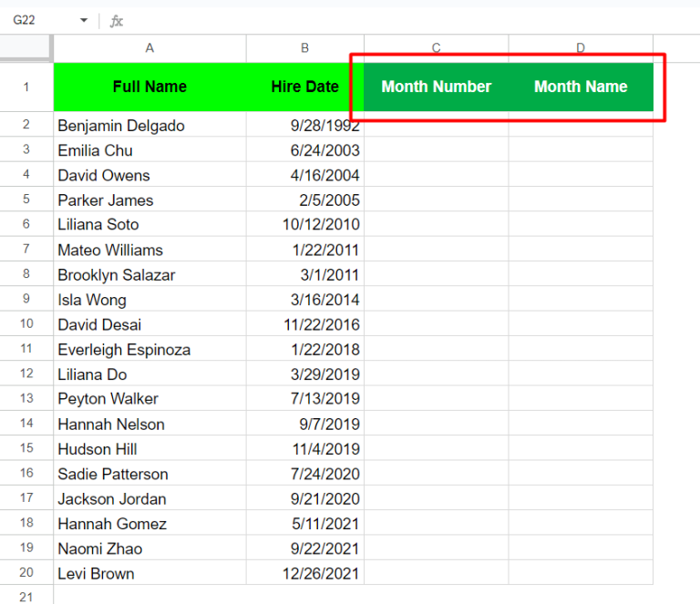
Task: Select empty Month Number cell beside Benjamin Delgado
Action: tap(437, 125)
